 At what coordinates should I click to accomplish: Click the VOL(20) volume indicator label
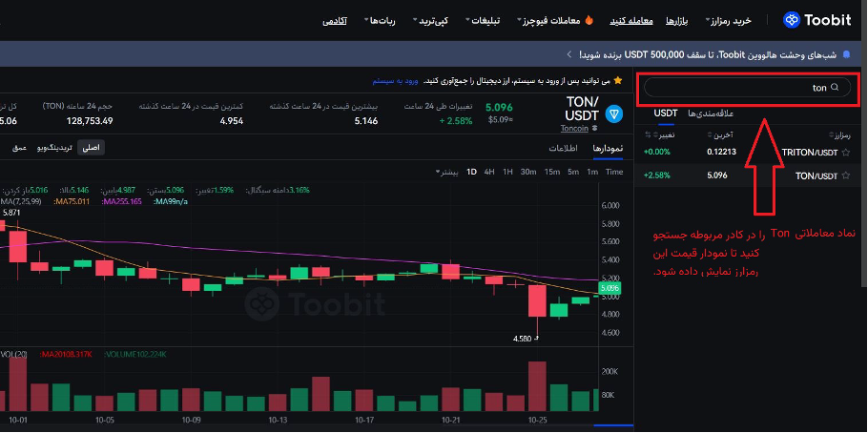point(15,354)
